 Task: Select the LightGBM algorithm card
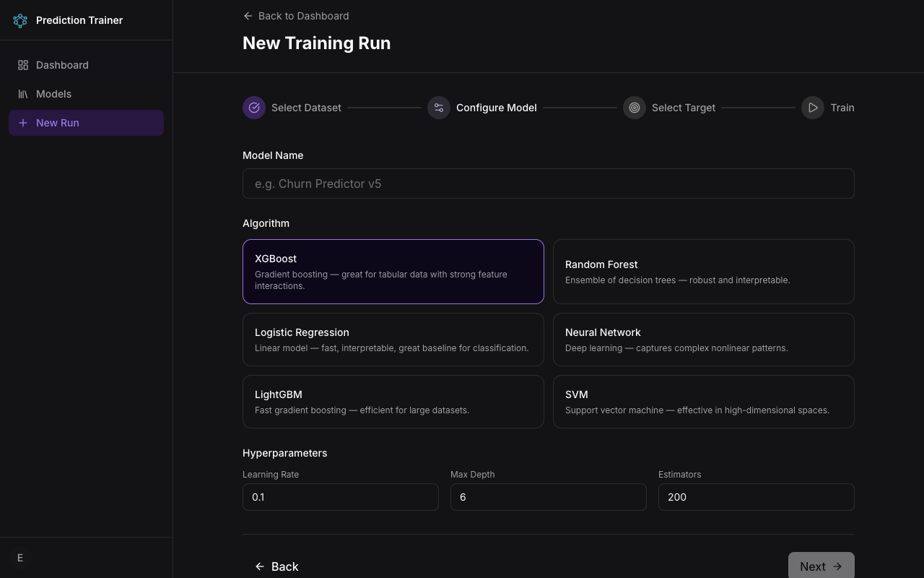(393, 402)
